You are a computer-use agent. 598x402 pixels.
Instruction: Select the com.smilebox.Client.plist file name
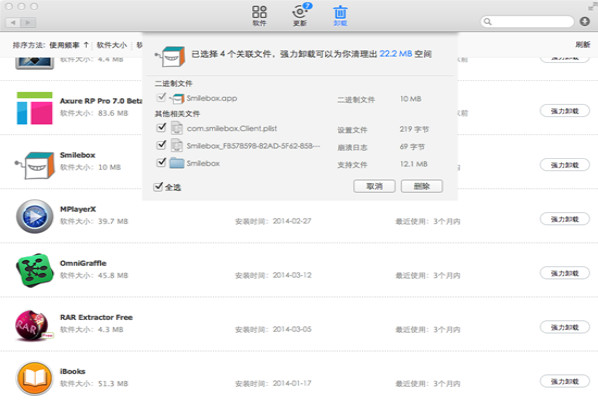[232, 129]
